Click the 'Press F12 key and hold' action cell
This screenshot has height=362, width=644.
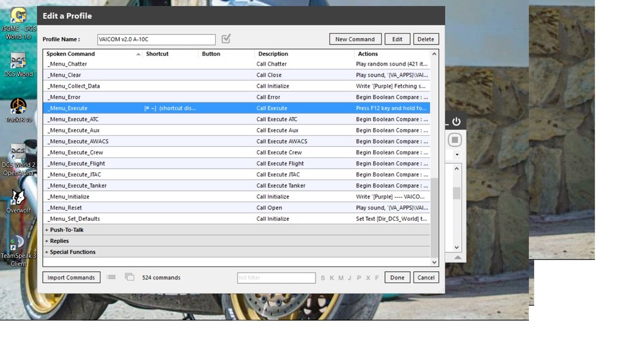click(392, 108)
